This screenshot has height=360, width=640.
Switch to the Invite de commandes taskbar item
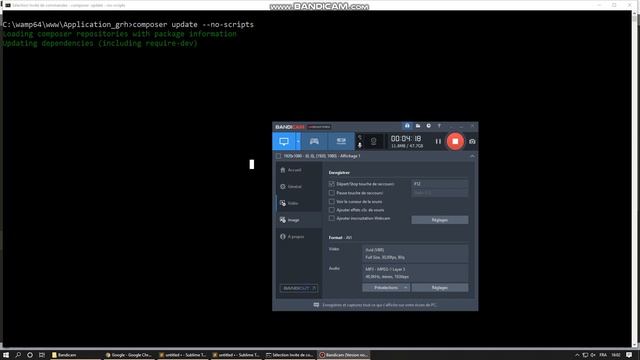(x=289, y=355)
